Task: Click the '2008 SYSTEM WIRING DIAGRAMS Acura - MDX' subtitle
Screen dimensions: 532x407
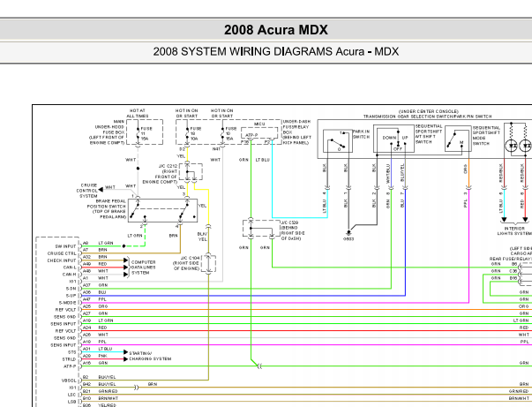Action: (276, 51)
